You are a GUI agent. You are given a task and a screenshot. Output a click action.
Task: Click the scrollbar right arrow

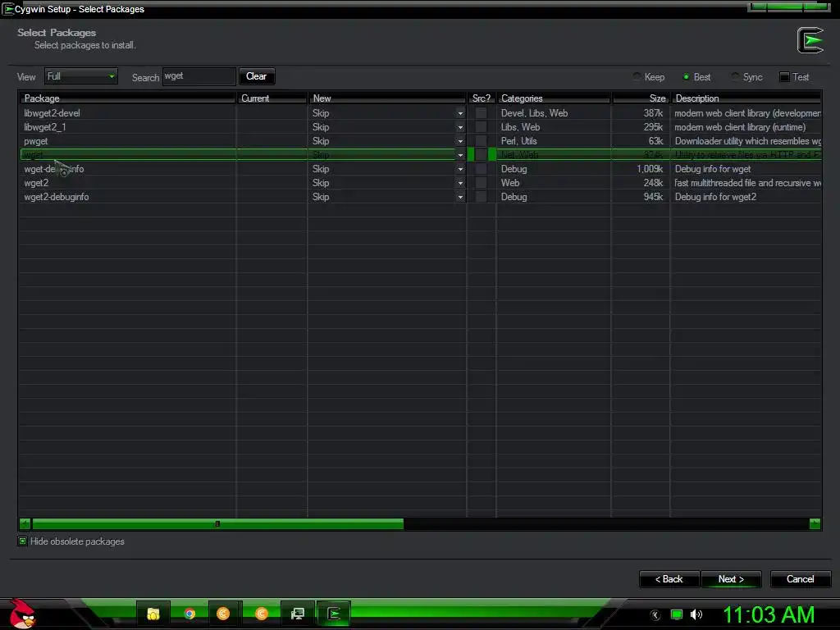(x=815, y=524)
